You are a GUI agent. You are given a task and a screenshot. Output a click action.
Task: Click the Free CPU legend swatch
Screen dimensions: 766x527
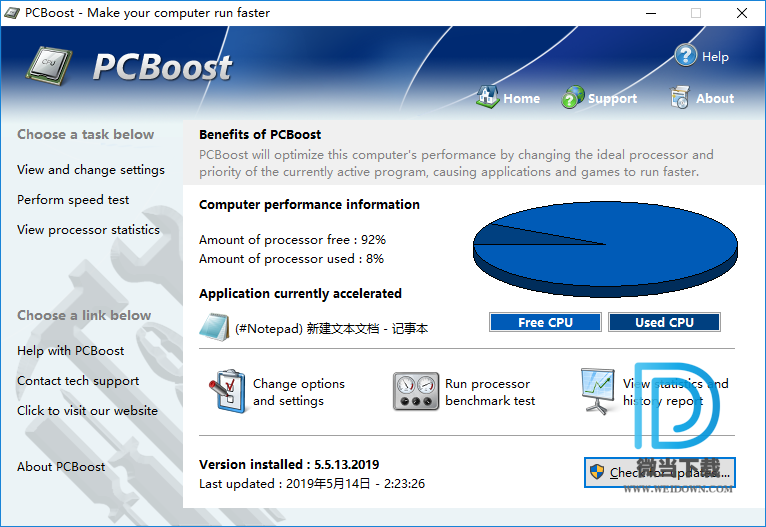click(x=545, y=322)
